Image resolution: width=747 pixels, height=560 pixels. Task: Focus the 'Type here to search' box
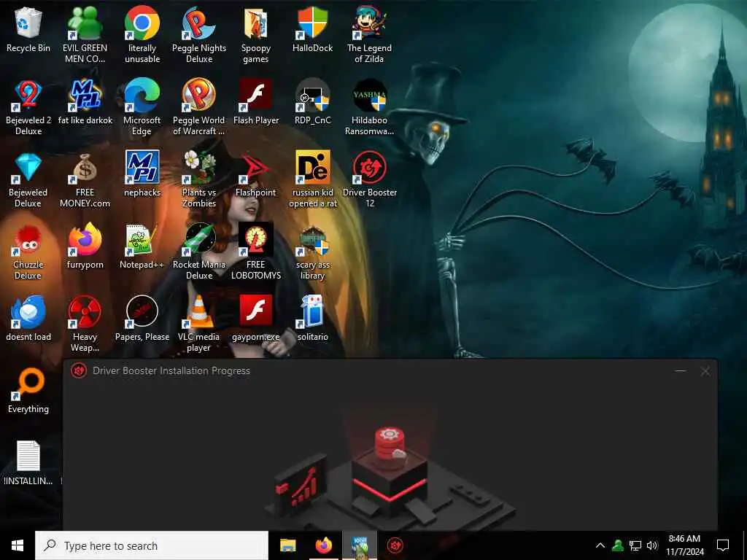click(152, 545)
